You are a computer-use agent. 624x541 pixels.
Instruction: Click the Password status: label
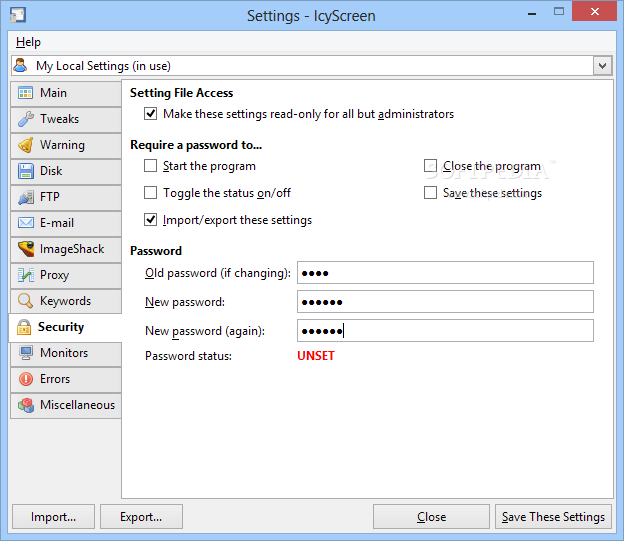(x=188, y=355)
